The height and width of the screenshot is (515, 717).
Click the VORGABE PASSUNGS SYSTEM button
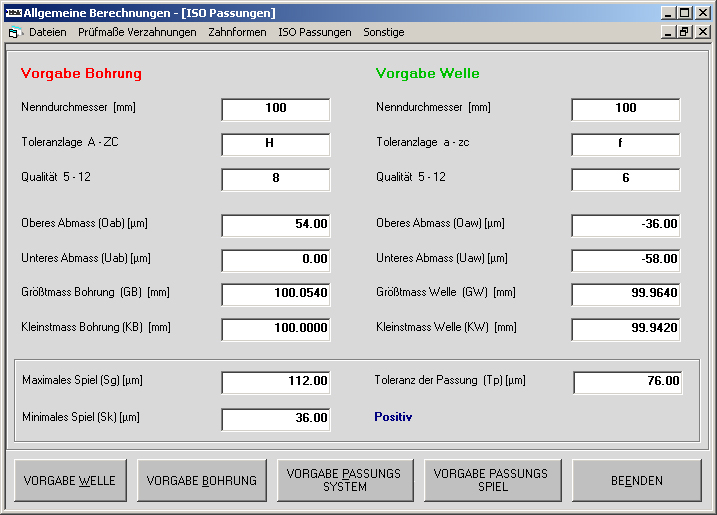tap(344, 480)
